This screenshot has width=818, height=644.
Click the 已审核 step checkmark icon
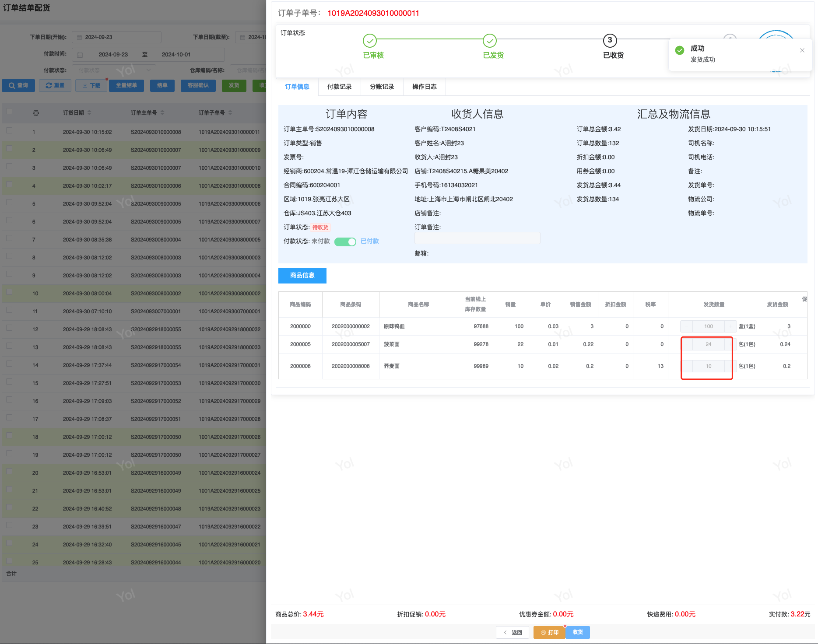(370, 41)
